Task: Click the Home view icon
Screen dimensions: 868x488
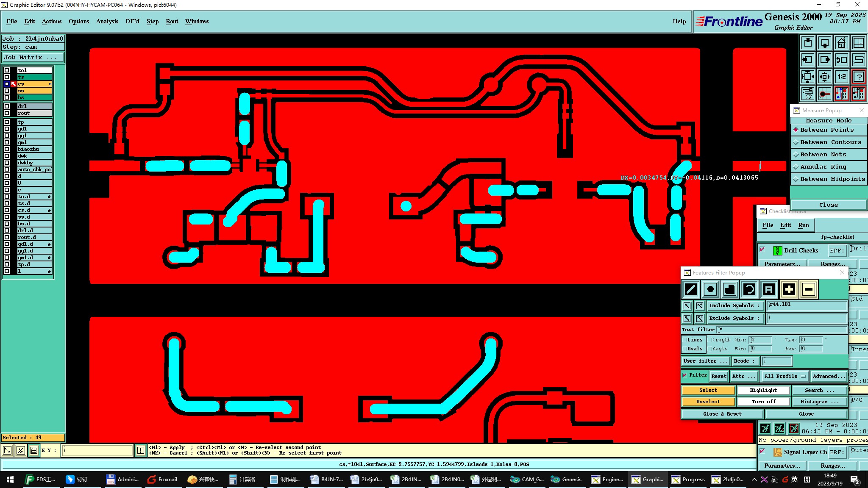Action: (841, 43)
